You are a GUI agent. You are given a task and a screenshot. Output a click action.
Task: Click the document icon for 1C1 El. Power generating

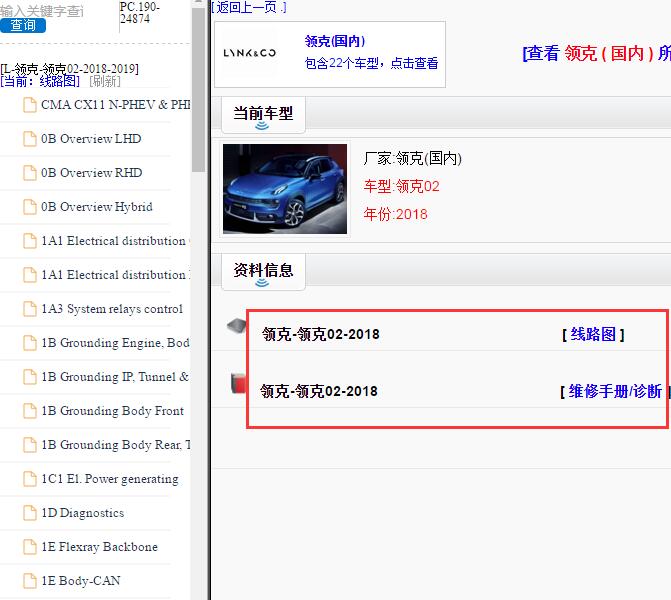[x=30, y=479]
